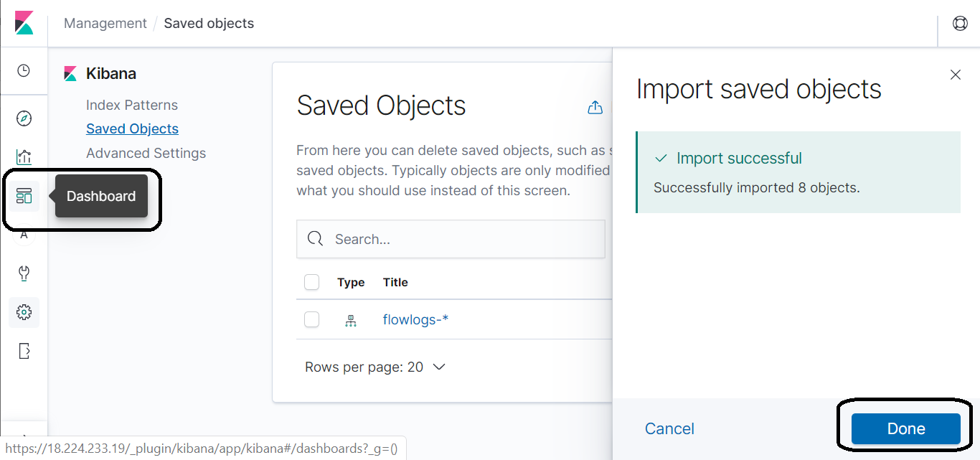Viewport: 980px width, 460px height.
Task: Open Dev Tools via the wrench icon
Action: 24,273
